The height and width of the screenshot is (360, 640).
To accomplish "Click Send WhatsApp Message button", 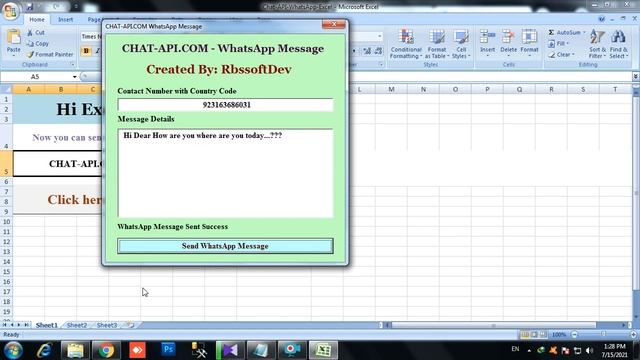I will tap(225, 246).
